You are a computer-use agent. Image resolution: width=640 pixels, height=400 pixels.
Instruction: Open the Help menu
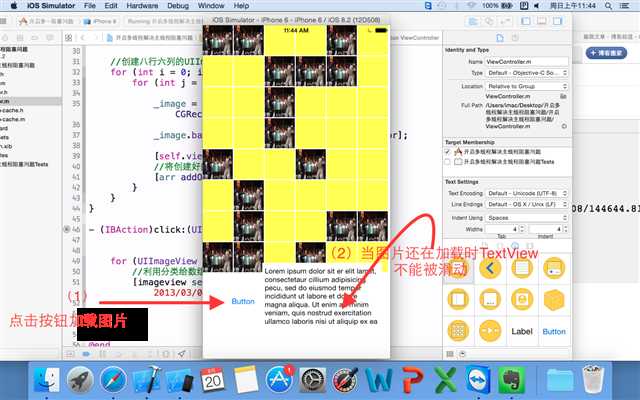(241, 6)
